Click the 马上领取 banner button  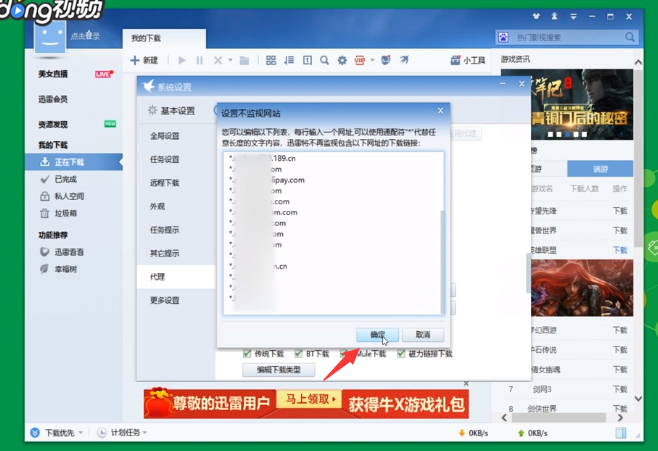click(x=311, y=399)
